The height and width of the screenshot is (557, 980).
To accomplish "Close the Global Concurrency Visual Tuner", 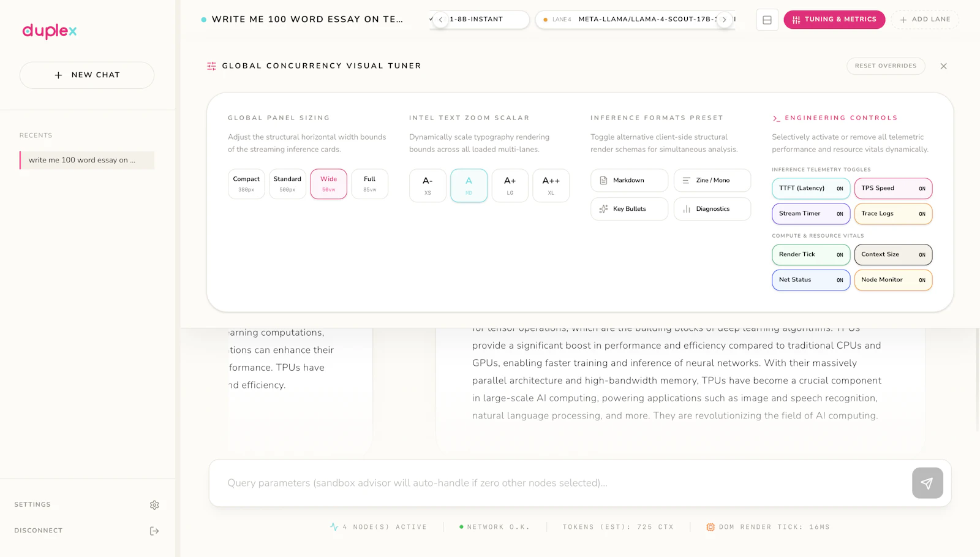I will pos(943,66).
